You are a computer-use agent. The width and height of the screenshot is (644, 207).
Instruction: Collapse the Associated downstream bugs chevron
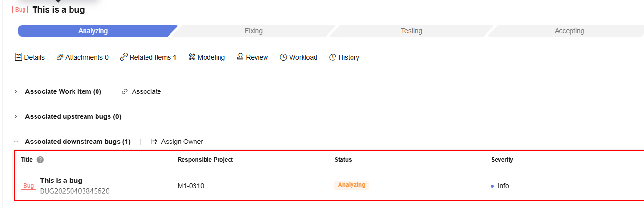tap(16, 142)
